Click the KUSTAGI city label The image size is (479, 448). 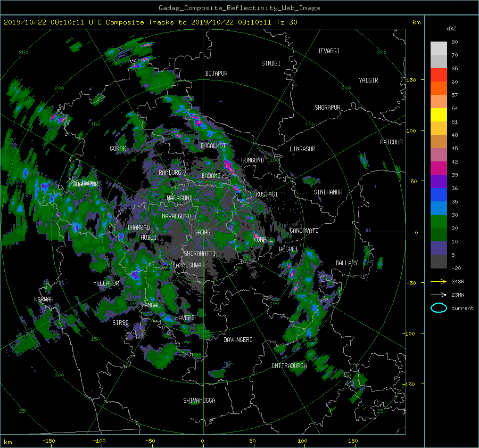267,194
